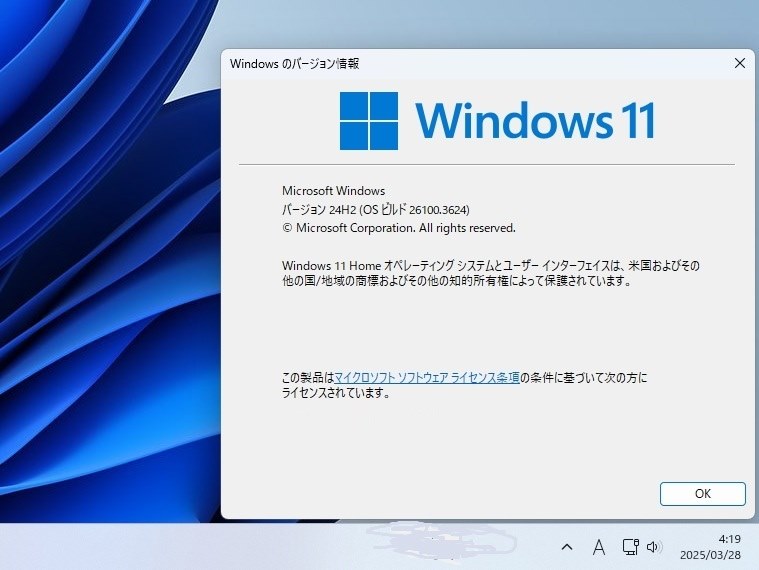The image size is (759, 570).
Task: Click the Windows 11 Home description paragraph
Action: 491,273
